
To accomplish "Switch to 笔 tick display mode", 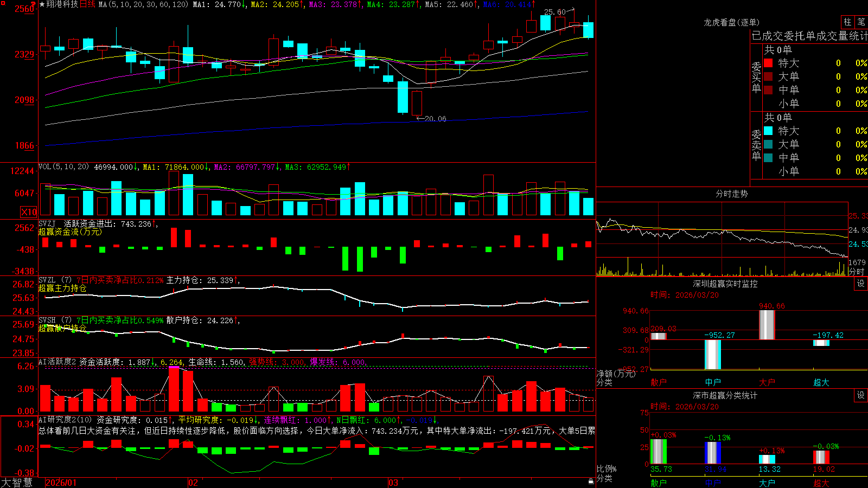I will 861,22.
